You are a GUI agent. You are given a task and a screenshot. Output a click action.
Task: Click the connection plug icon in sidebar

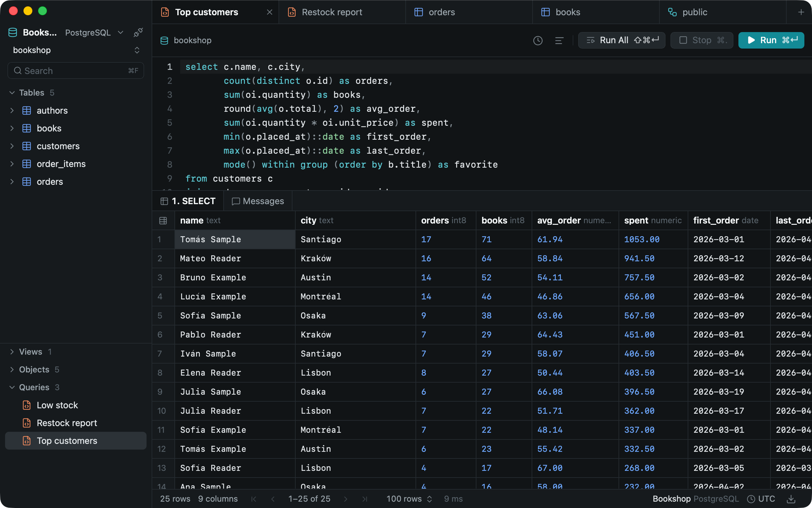pyautogui.click(x=138, y=33)
